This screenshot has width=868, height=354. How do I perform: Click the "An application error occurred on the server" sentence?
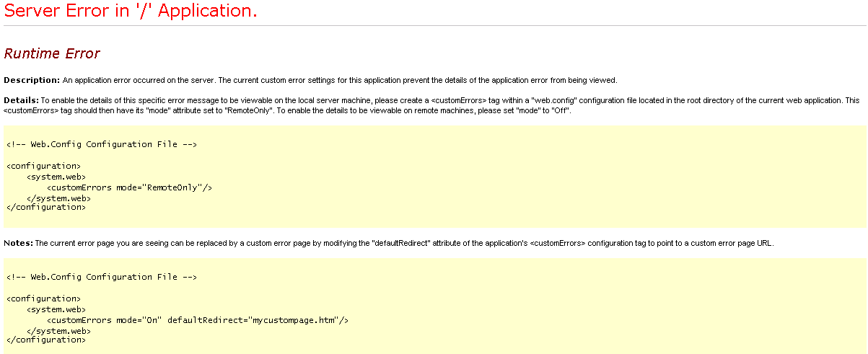click(x=139, y=80)
